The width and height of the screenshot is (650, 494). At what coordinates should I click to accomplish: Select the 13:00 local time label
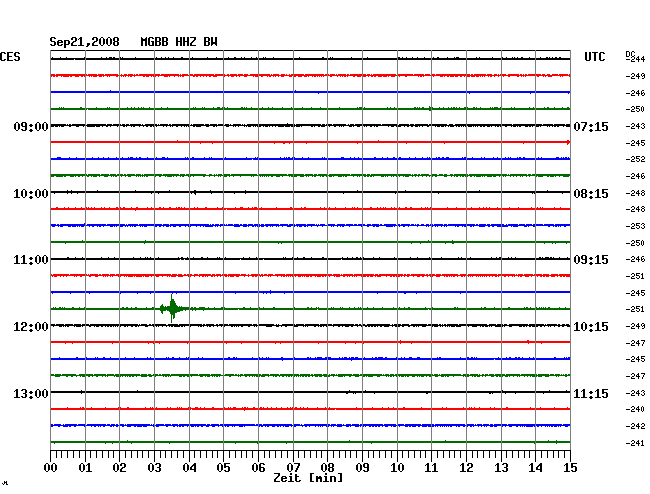(x=31, y=393)
